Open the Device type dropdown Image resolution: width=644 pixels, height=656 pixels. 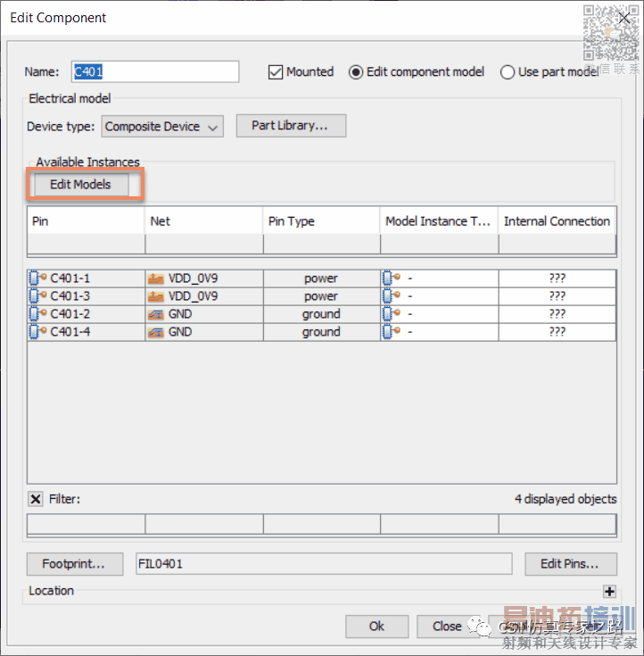click(x=162, y=127)
